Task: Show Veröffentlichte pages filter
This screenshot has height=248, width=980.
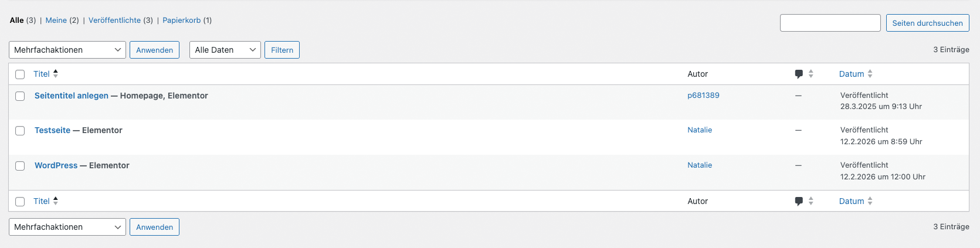Action: pyautogui.click(x=115, y=20)
